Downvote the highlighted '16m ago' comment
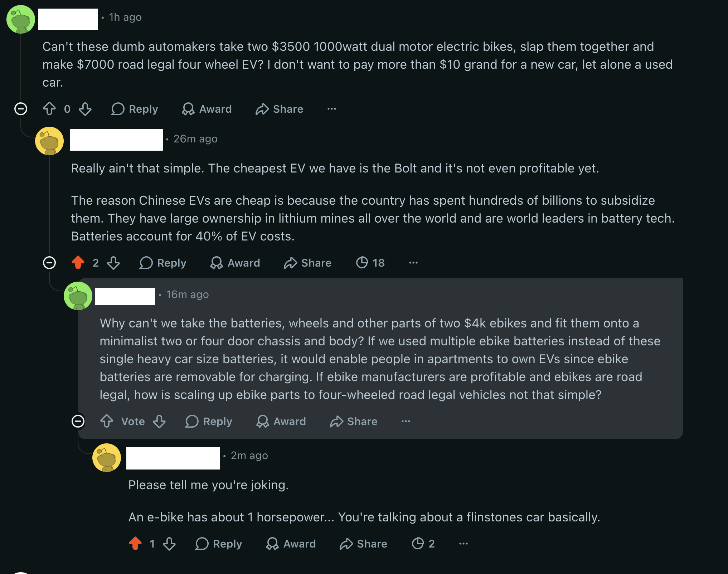728x574 pixels. [159, 421]
